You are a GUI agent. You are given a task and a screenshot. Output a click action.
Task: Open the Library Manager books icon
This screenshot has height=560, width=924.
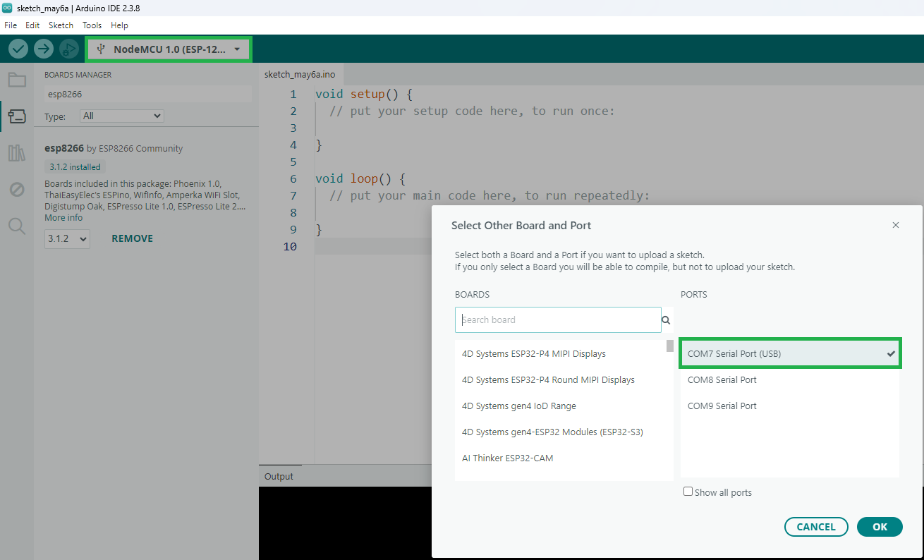pos(17,153)
